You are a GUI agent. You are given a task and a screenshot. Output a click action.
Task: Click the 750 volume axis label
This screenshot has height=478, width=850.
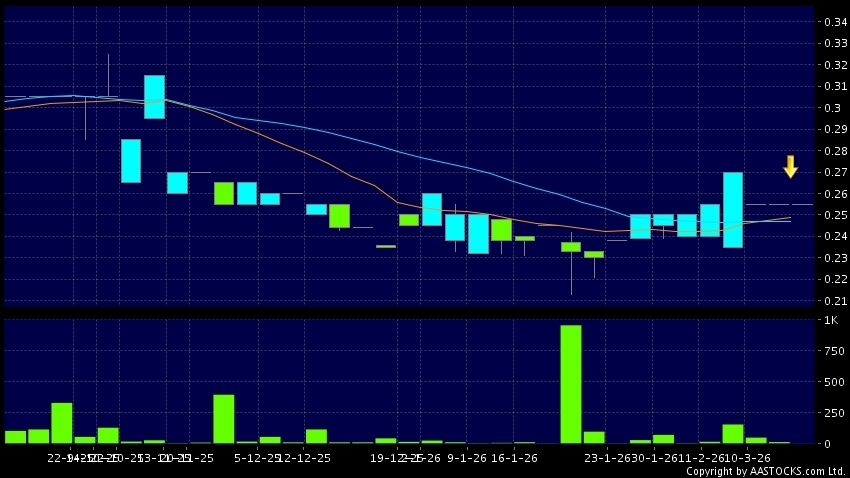click(x=831, y=351)
